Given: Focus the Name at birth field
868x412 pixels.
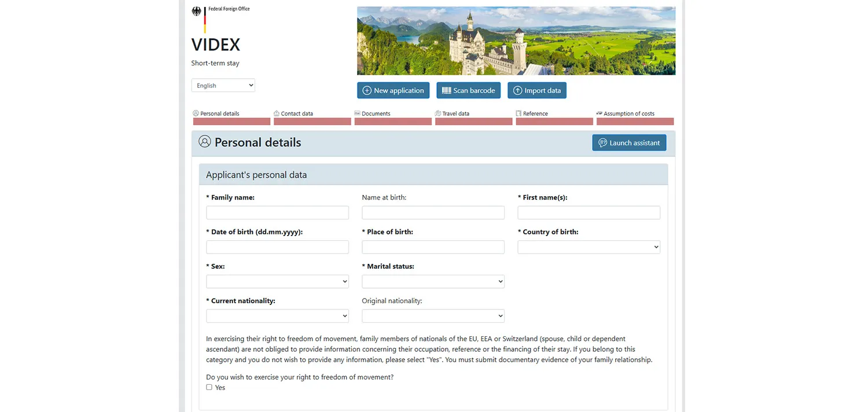Looking at the screenshot, I should click(x=433, y=213).
